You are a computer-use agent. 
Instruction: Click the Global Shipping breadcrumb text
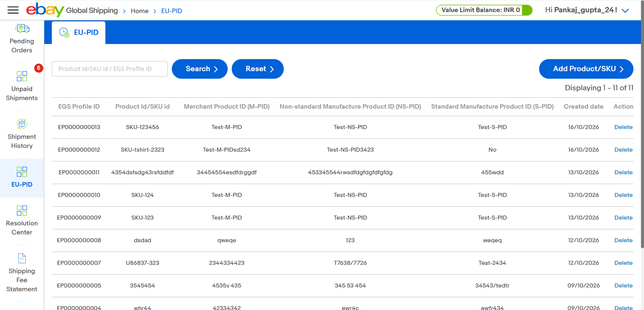tap(92, 11)
